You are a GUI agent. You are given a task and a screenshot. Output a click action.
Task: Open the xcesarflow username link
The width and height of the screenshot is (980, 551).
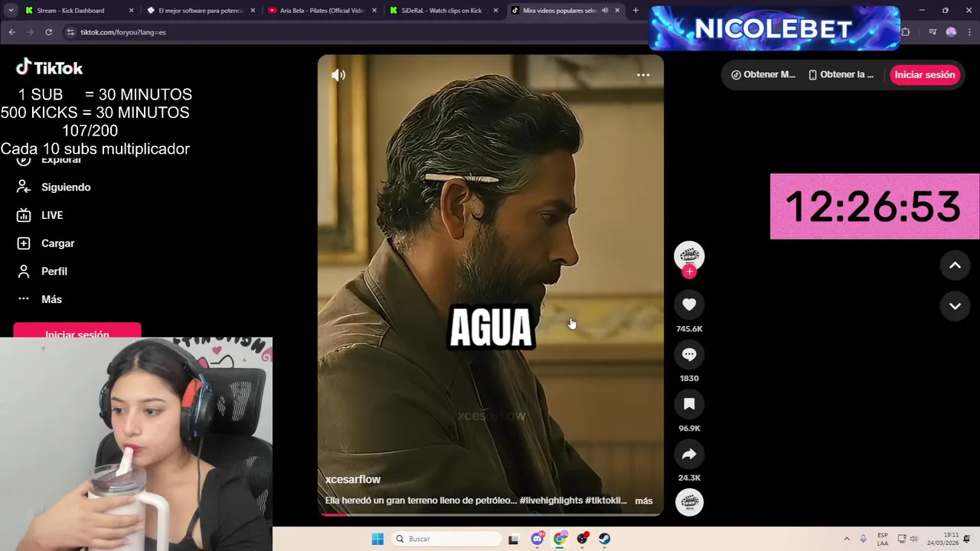tap(353, 480)
